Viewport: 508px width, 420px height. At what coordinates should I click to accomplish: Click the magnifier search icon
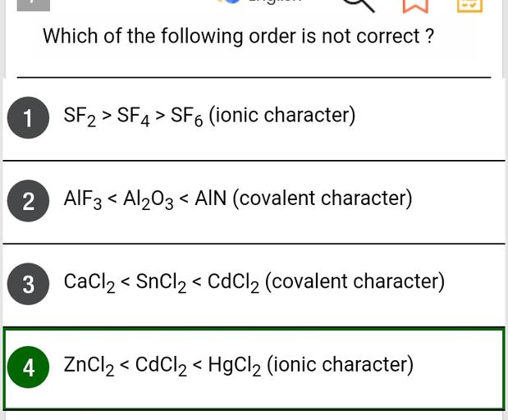tap(358, 4)
